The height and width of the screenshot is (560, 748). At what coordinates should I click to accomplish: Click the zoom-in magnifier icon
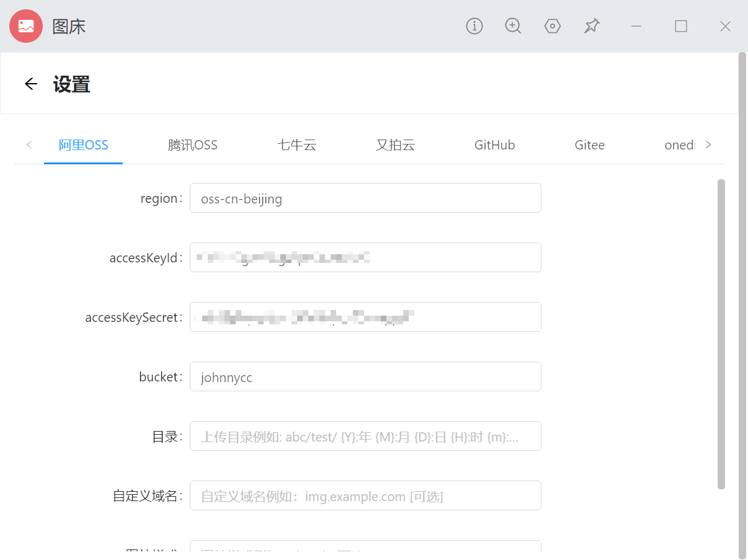[513, 26]
